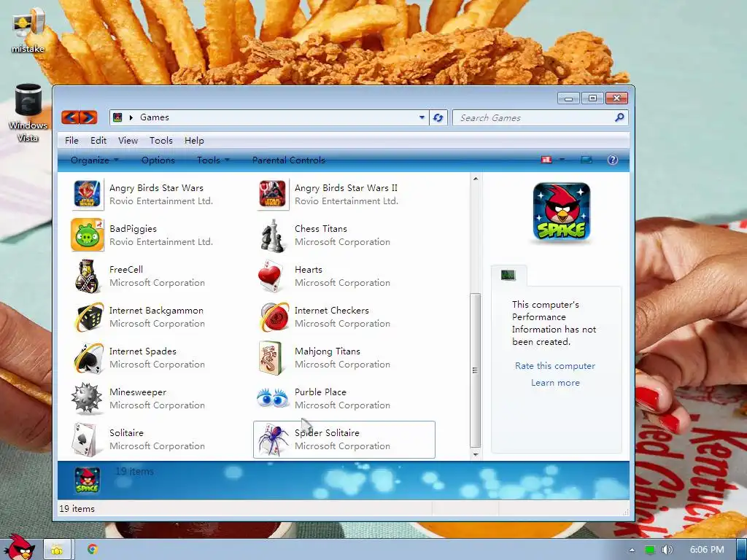Select the Purble Place name text
Screen dimensions: 747x560
pos(320,392)
